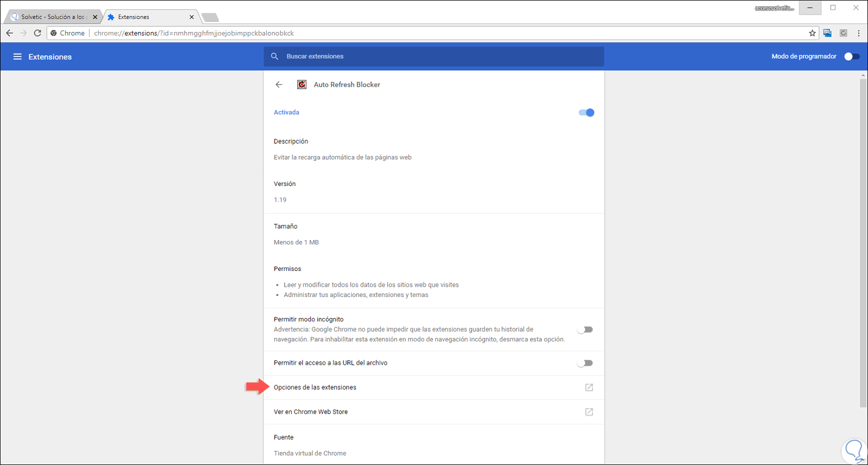Close the Extensiones tab

point(192,17)
